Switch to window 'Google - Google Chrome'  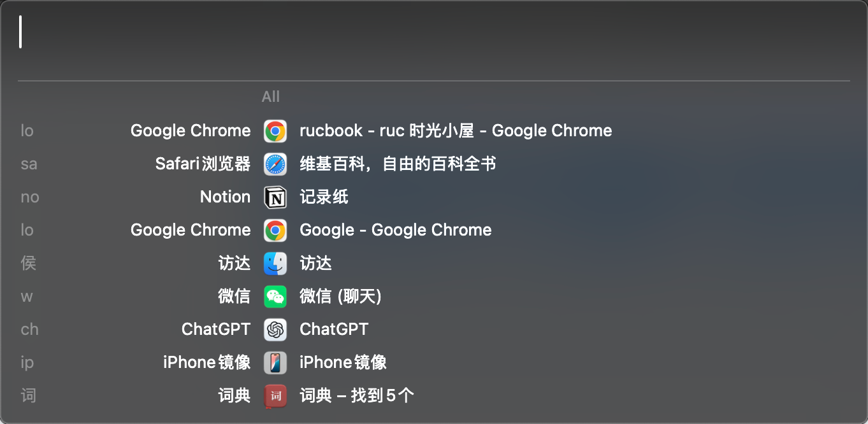pyautogui.click(x=396, y=230)
